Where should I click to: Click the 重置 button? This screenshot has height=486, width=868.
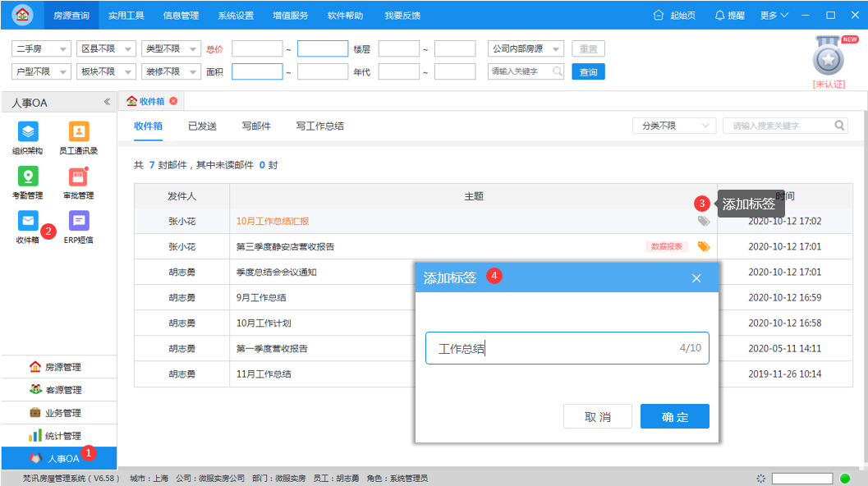point(589,48)
